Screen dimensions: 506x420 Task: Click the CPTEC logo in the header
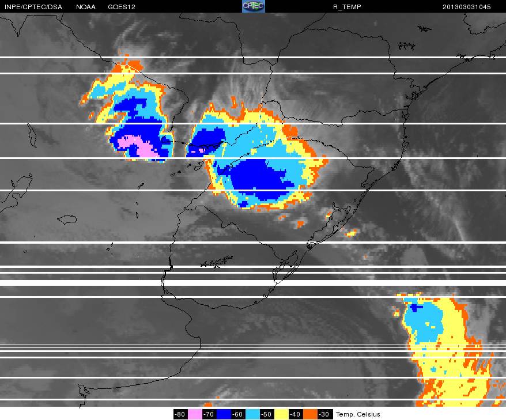point(254,6)
